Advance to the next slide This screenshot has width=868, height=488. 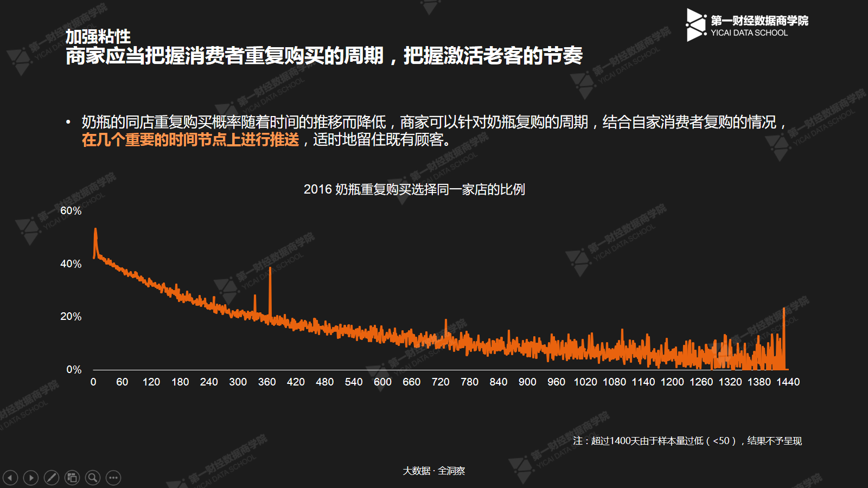31,478
